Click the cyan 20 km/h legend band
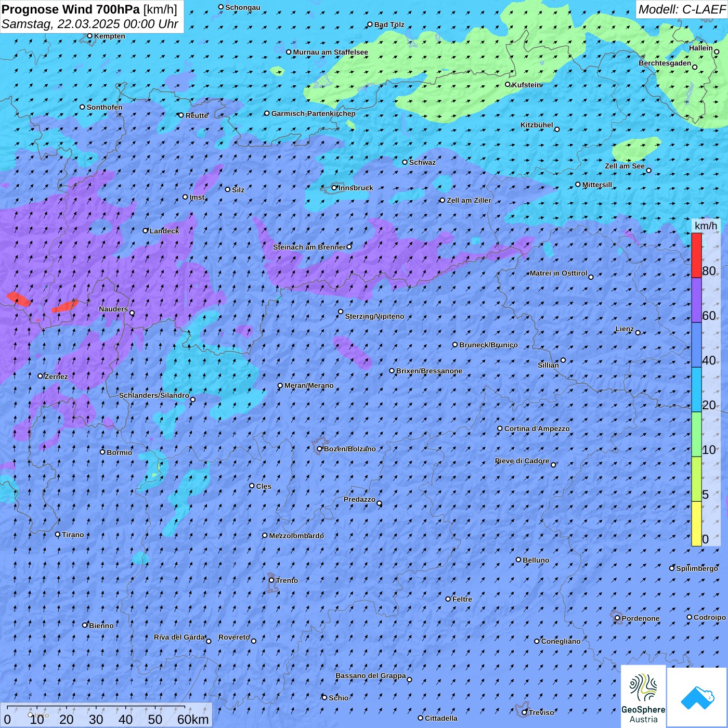The height and width of the screenshot is (728, 728). tap(696, 389)
